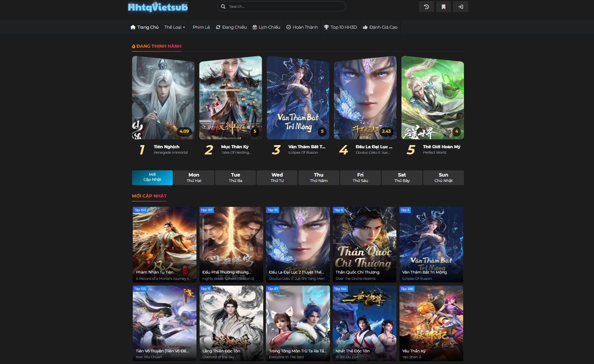The height and width of the screenshot is (364, 594).
Task: Open Lịch Chiếu schedule page
Action: pos(266,27)
